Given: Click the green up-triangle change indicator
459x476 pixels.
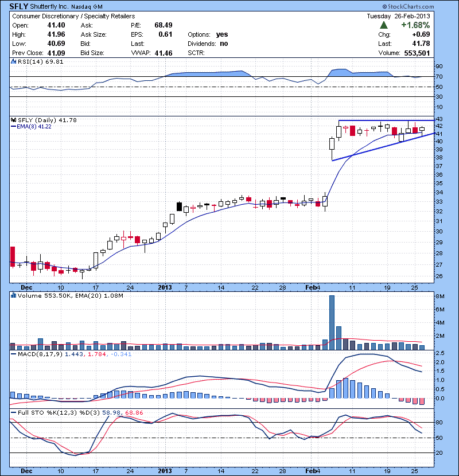Looking at the screenshot, I should (384, 25).
